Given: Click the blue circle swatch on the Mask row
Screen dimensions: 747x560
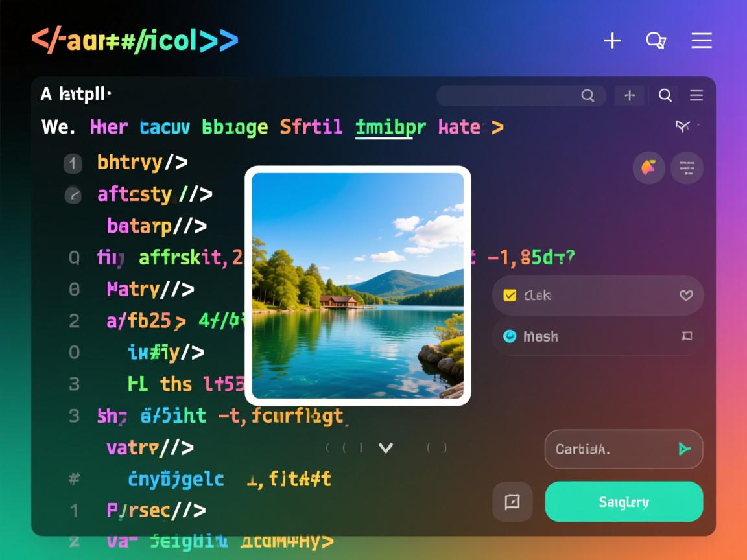Looking at the screenshot, I should [x=510, y=336].
